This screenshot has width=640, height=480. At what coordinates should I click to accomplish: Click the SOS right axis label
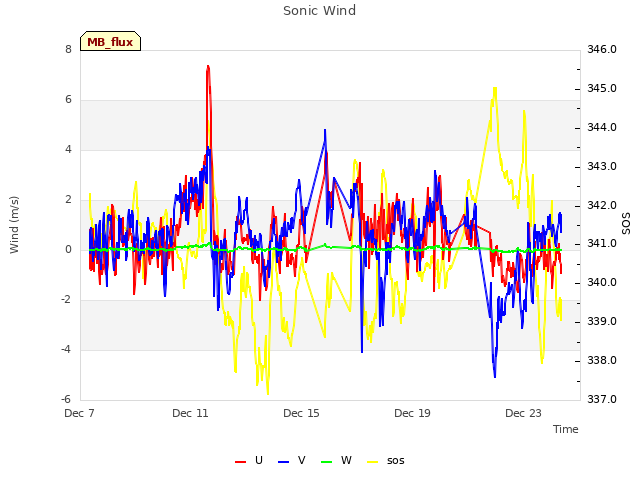[x=626, y=224]
